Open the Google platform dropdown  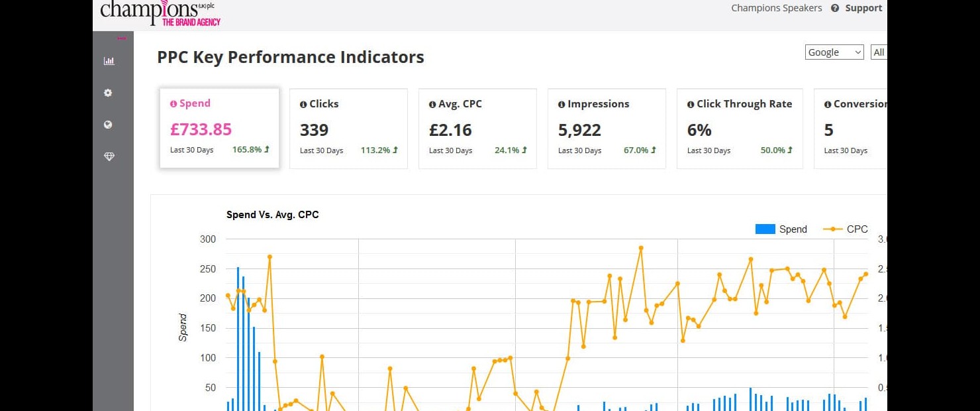pyautogui.click(x=834, y=52)
